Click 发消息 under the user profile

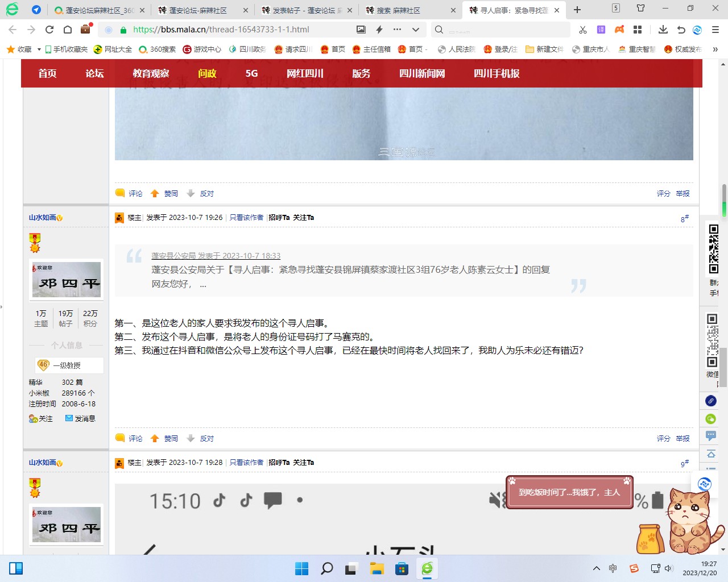pyautogui.click(x=80, y=418)
